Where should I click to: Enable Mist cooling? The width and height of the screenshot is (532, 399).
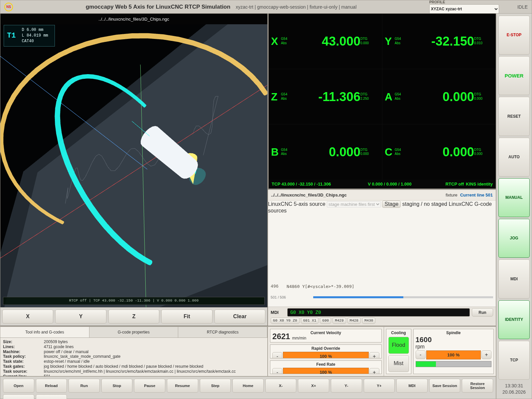pos(398,363)
